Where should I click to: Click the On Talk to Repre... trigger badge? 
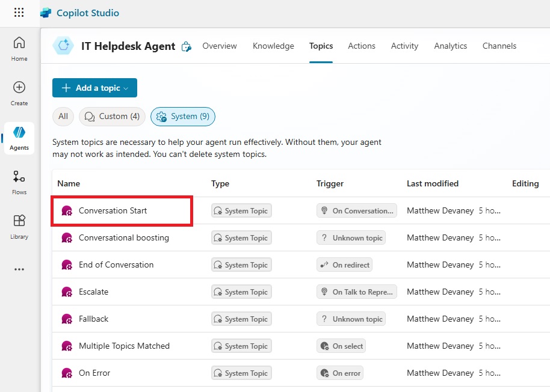[357, 292]
